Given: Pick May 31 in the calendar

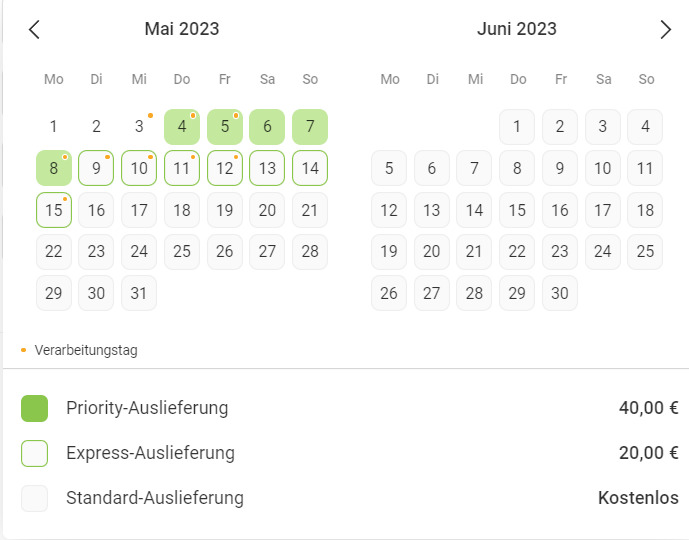Looking at the screenshot, I should point(139,293).
